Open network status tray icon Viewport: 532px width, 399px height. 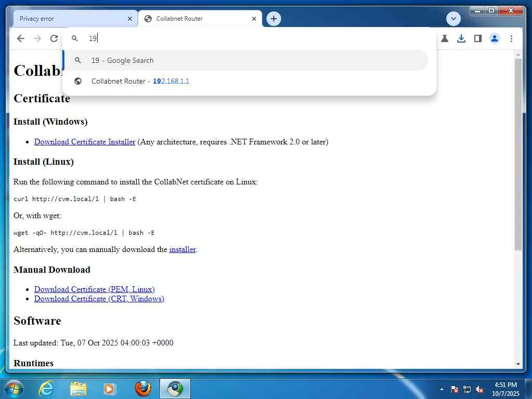467,389
